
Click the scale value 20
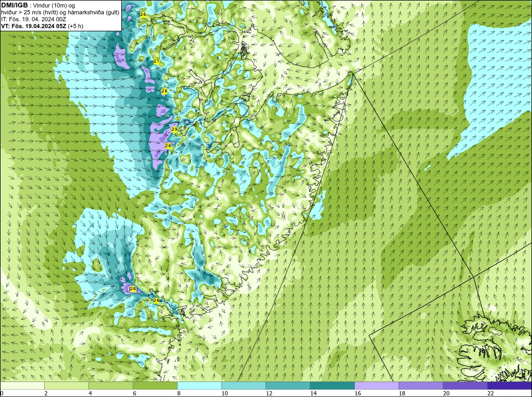pos(446,393)
